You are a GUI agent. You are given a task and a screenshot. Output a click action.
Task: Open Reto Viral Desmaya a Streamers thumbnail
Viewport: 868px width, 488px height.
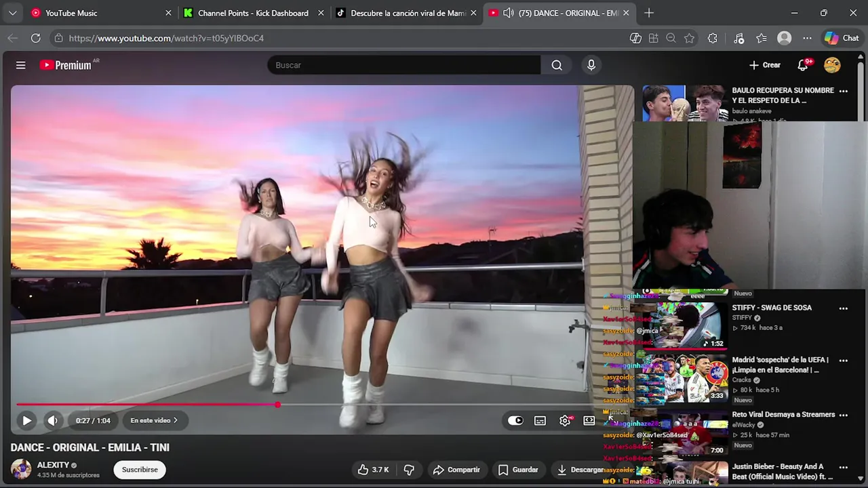pyautogui.click(x=685, y=434)
